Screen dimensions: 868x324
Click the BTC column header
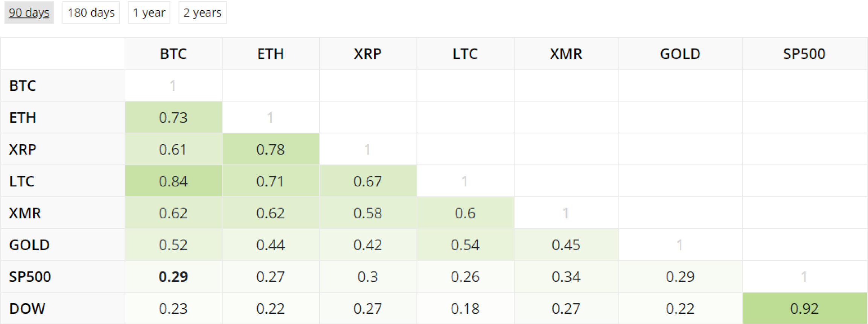tap(173, 54)
